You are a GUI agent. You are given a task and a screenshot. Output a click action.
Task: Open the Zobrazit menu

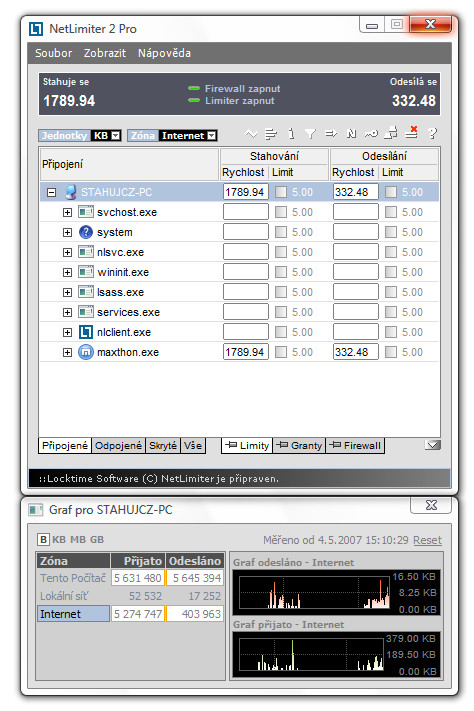coord(105,53)
